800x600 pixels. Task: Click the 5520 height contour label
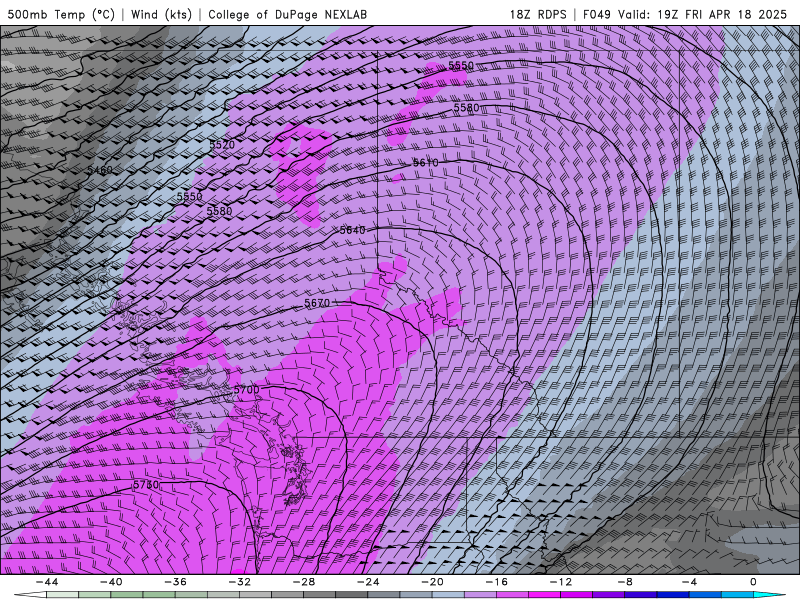pos(222,144)
